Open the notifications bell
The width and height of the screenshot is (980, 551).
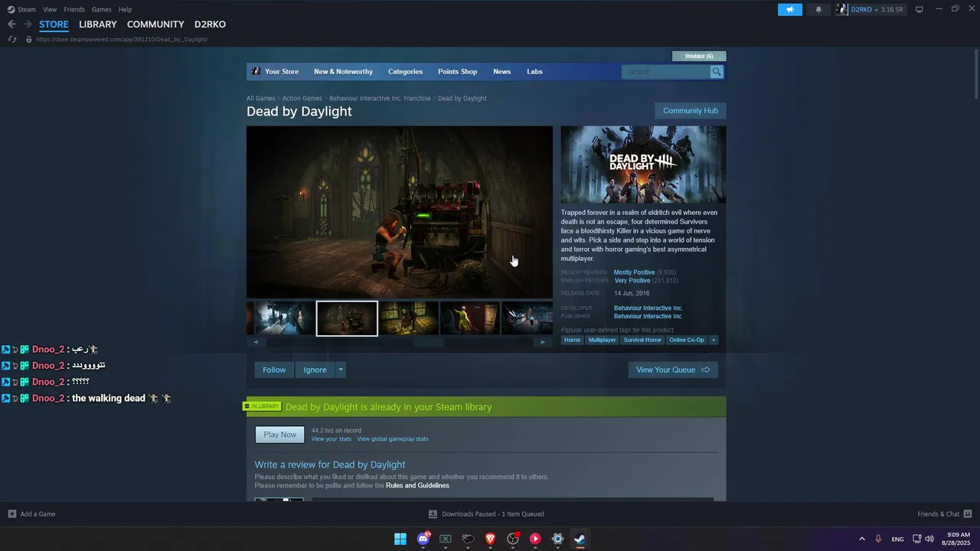[x=818, y=9]
